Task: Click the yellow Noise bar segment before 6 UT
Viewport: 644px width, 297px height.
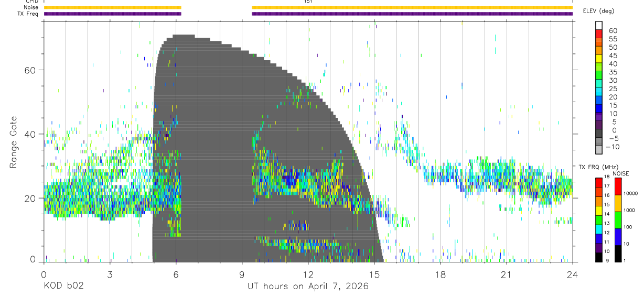Action: coord(112,7)
